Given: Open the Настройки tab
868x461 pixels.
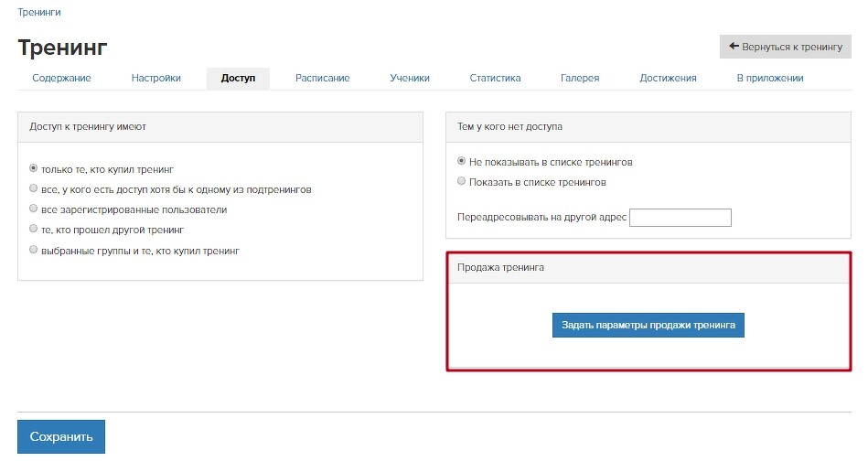Looking at the screenshot, I should tap(156, 78).
